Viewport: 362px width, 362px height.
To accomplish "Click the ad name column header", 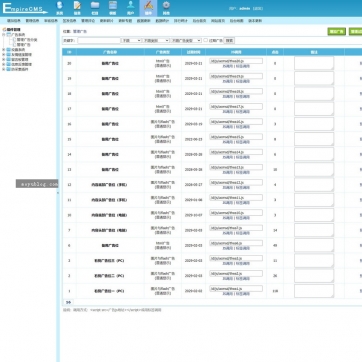I will tap(110, 52).
